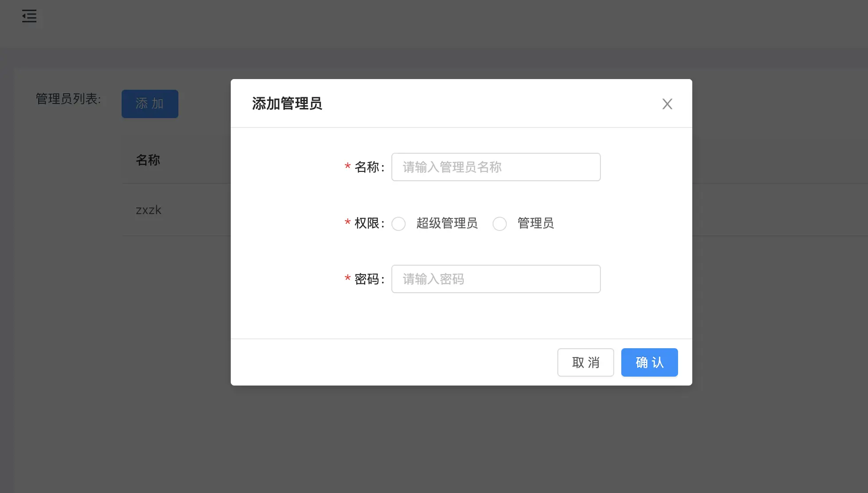Viewport: 868px width, 493px height.
Task: Select the 管理员 radio option
Action: pos(500,223)
